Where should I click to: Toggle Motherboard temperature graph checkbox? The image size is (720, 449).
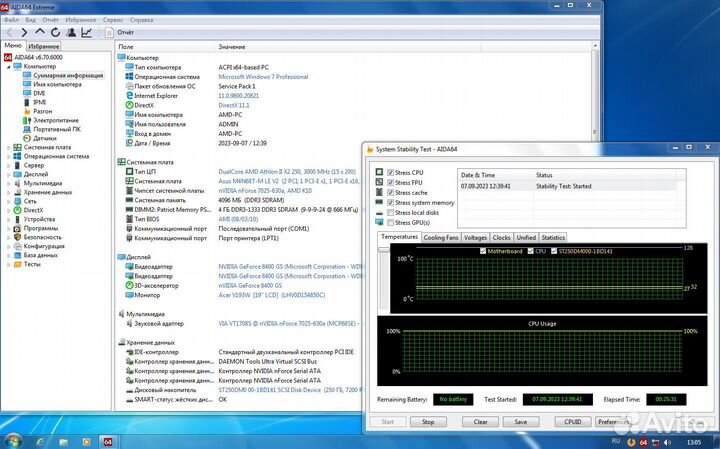click(x=483, y=252)
